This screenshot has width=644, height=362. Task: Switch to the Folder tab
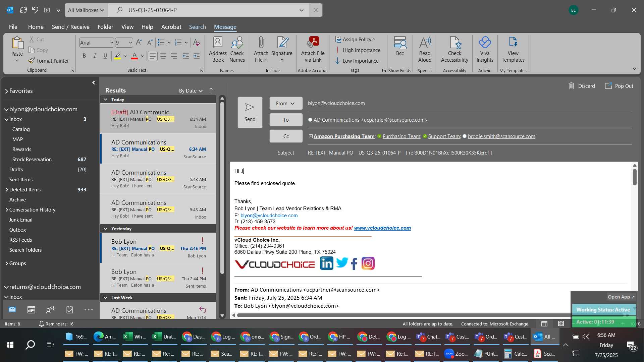(x=105, y=27)
